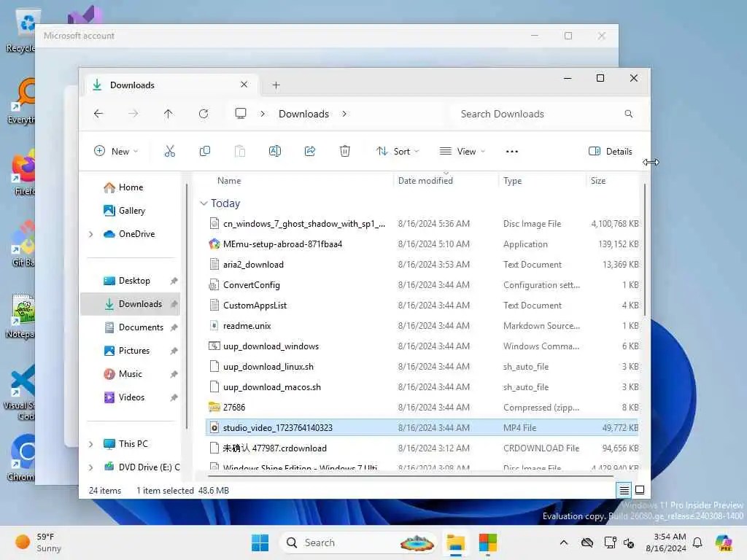
Task: Open Music in navigation pane
Action: (131, 374)
